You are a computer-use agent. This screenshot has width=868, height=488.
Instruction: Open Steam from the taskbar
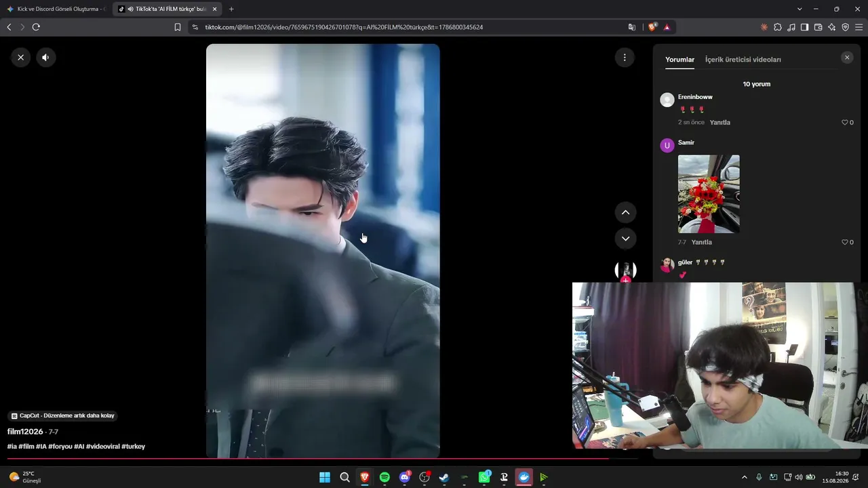click(x=444, y=477)
